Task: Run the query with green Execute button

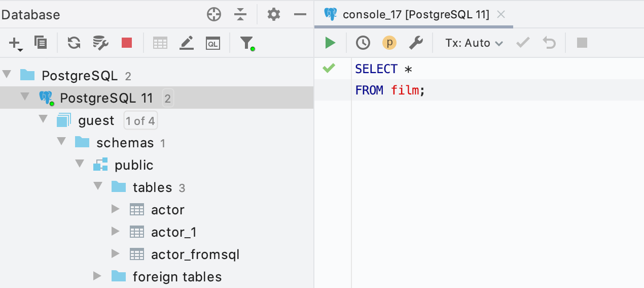Action: click(x=331, y=43)
